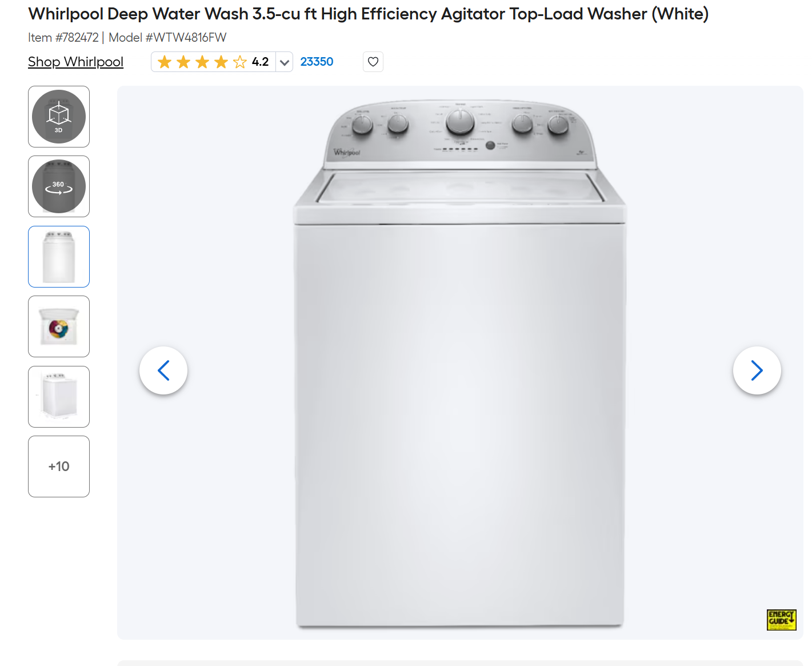Image resolution: width=812 pixels, height=666 pixels.
Task: Click the main washer product image
Action: [460, 364]
